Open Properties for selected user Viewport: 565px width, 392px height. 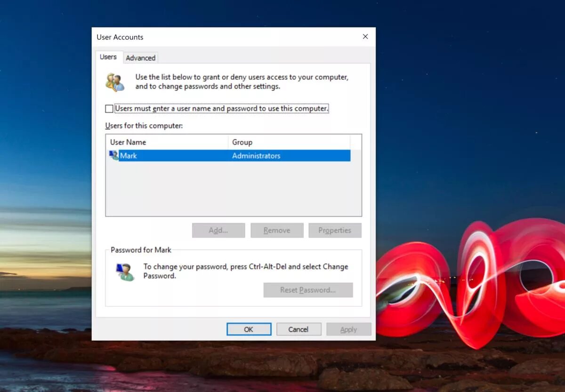335,230
